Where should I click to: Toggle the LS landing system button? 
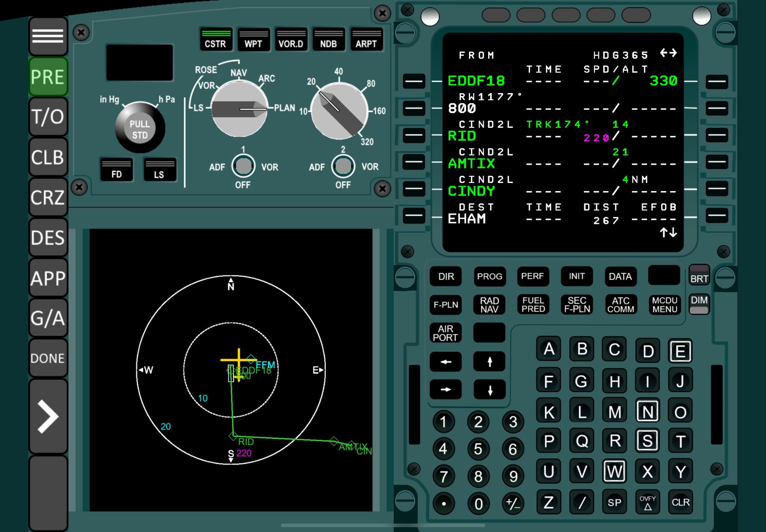tap(159, 169)
